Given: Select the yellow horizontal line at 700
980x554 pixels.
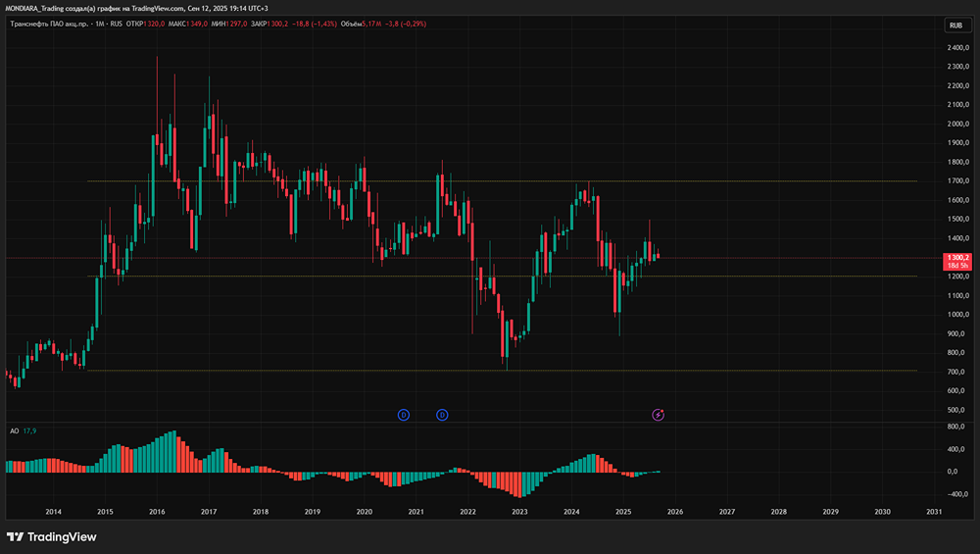Looking at the screenshot, I should (x=503, y=371).
